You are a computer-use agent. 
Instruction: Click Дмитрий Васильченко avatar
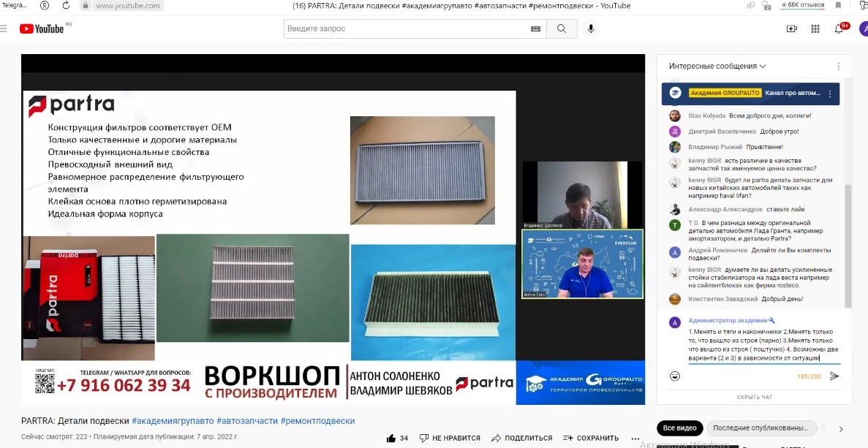pos(675,132)
